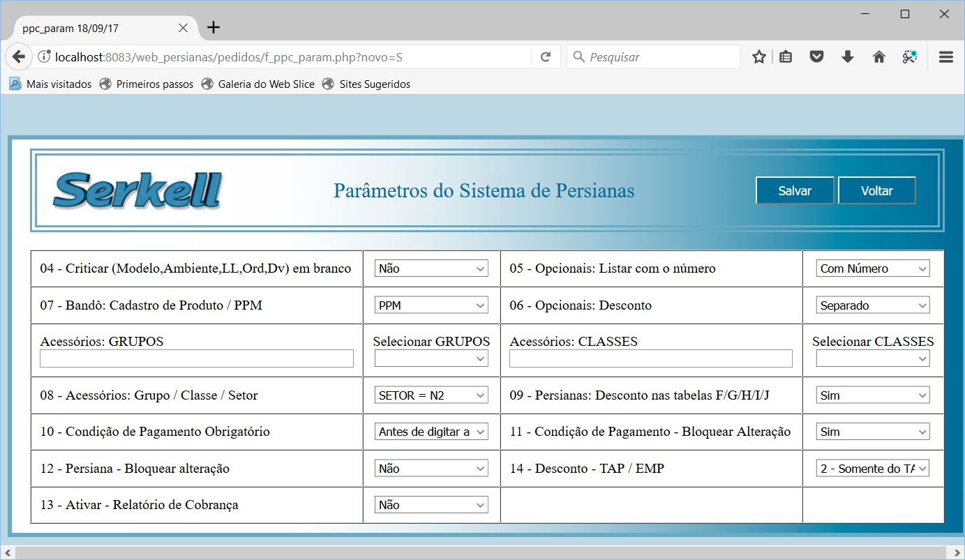Reload the page with the refresh icon

(546, 57)
